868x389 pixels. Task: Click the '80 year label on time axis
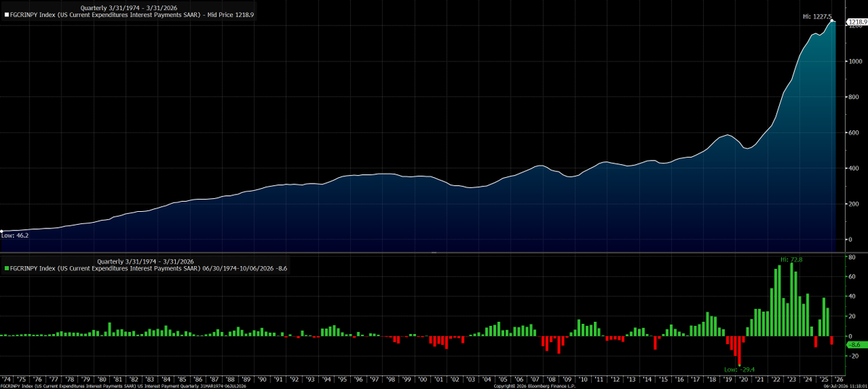[x=102, y=379]
